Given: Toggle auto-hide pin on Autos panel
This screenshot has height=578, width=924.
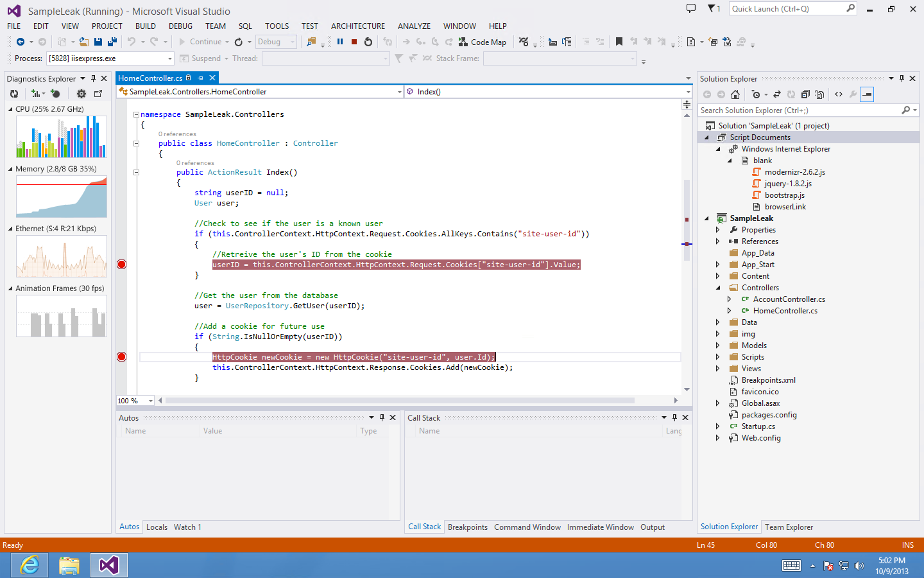Looking at the screenshot, I should click(382, 417).
